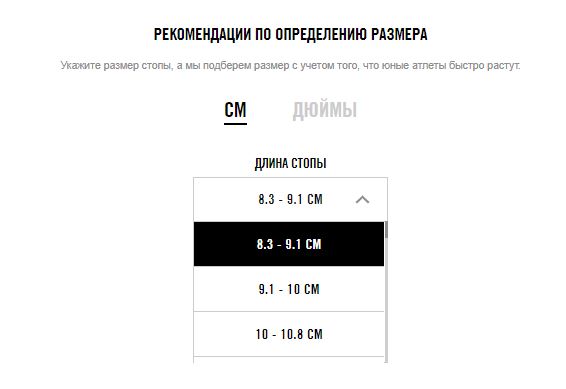Viewport: 566px width, 389px height.
Task: Click the empty area right of the header chevron
Action: (x=379, y=200)
